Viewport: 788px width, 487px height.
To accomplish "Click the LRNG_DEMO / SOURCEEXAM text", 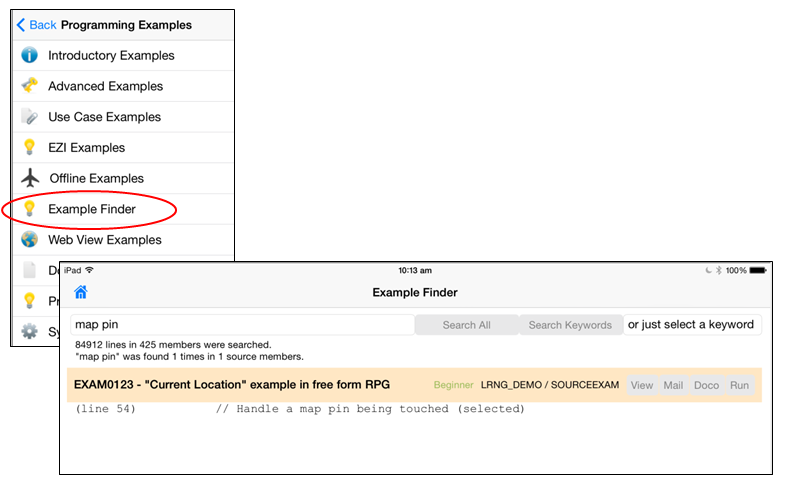I will pyautogui.click(x=550, y=385).
